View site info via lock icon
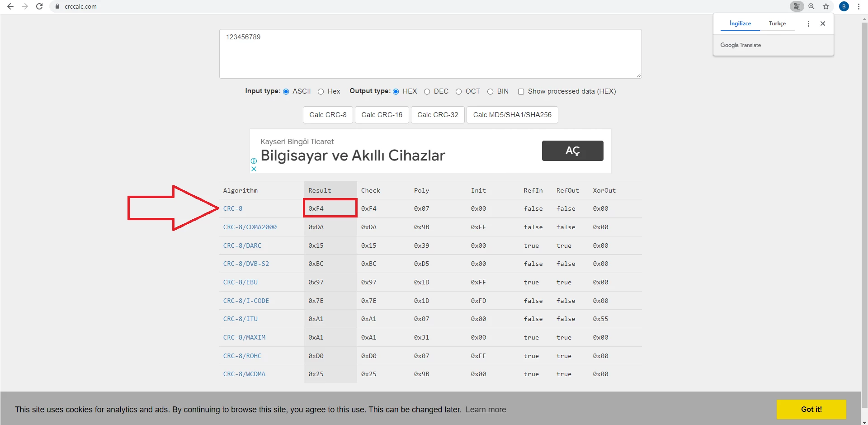Image resolution: width=868 pixels, height=425 pixels. point(57,6)
